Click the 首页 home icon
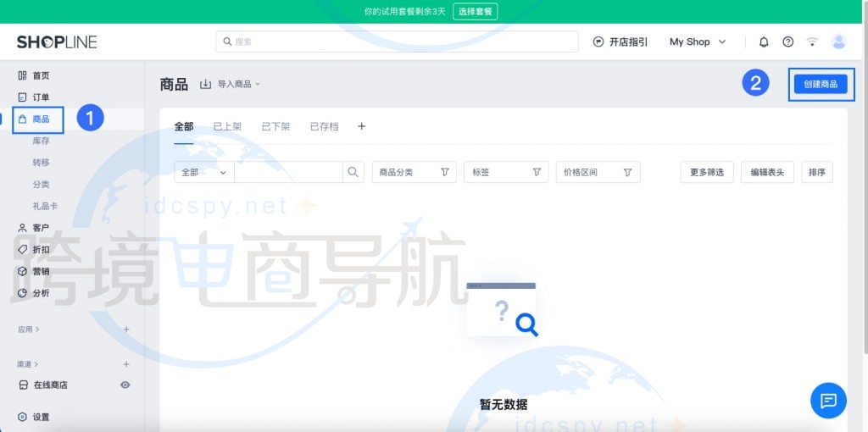 pyautogui.click(x=22, y=75)
